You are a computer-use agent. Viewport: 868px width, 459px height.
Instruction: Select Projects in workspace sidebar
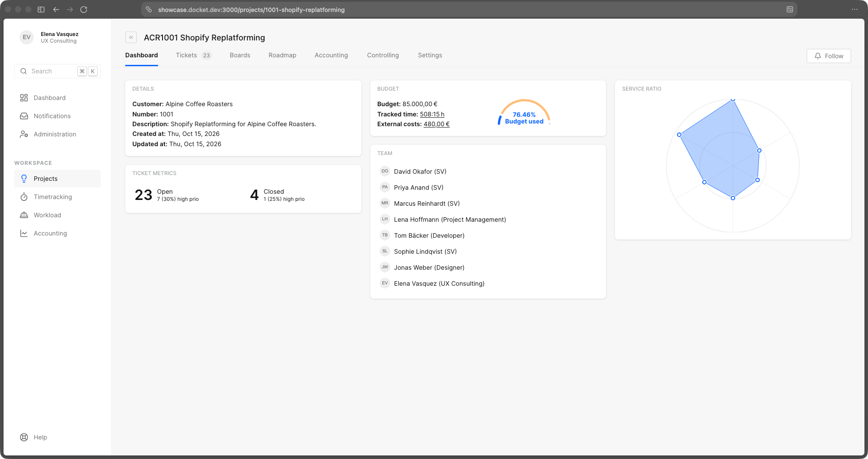tap(57, 179)
